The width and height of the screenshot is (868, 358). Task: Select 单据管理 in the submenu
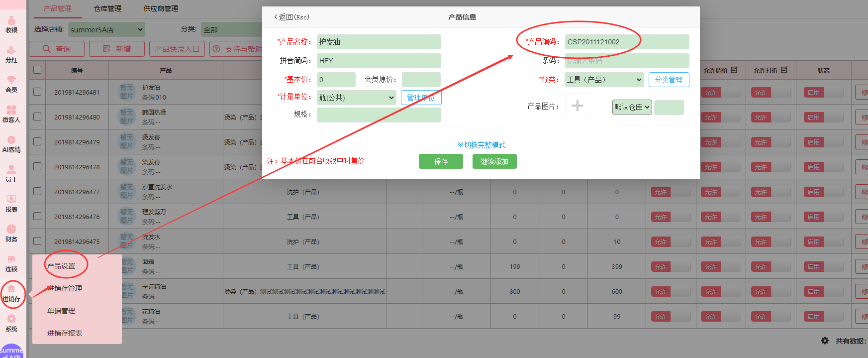pos(61,311)
